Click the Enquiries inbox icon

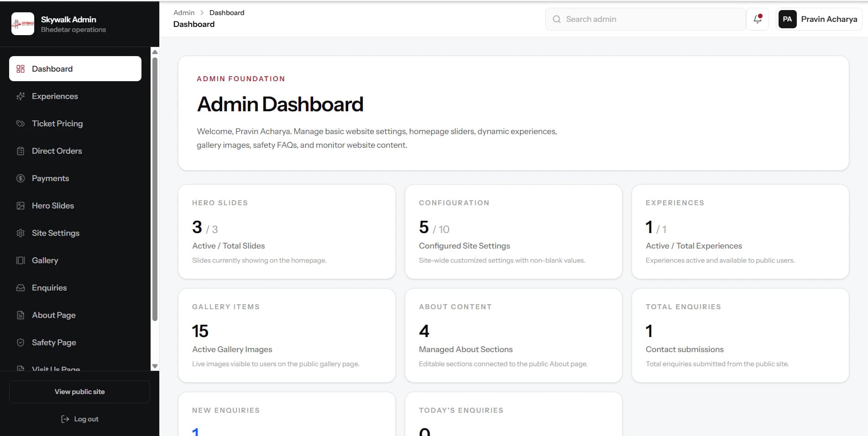tap(21, 288)
